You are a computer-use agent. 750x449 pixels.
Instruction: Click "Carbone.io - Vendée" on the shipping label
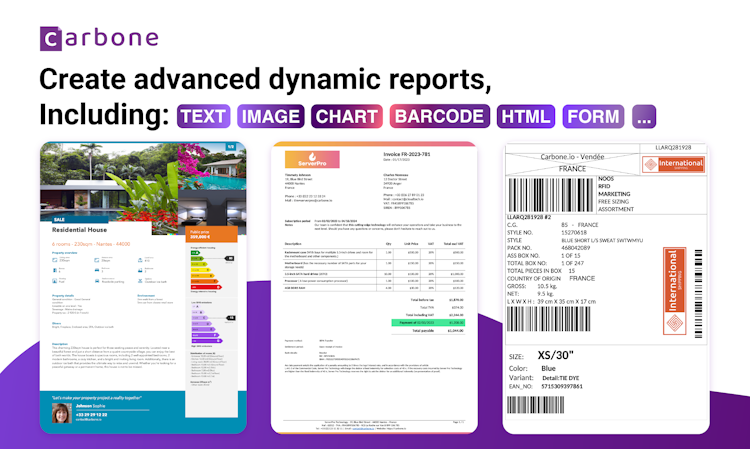point(573,157)
